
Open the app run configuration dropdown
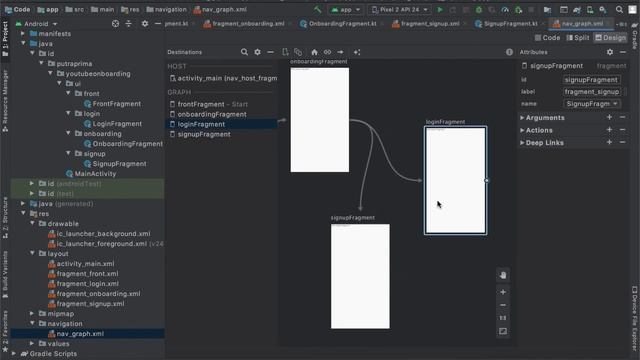coord(346,9)
